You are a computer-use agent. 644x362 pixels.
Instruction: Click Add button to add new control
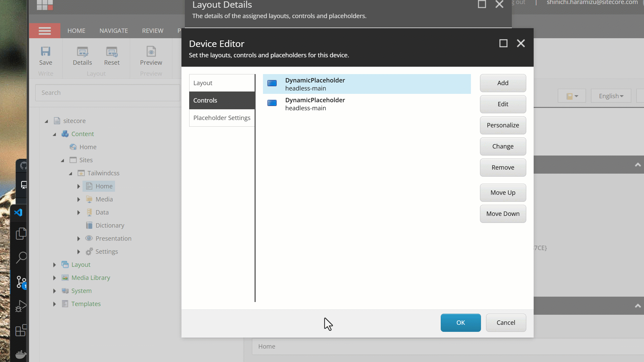[503, 83]
